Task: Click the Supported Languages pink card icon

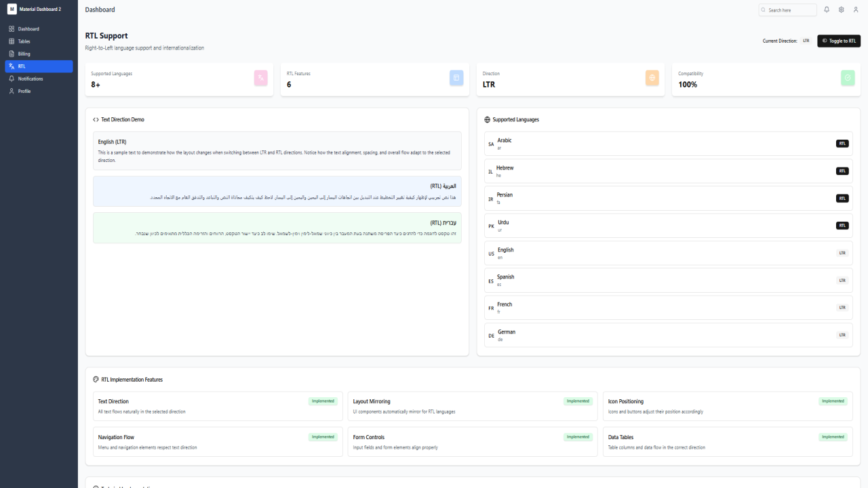Action: point(261,78)
